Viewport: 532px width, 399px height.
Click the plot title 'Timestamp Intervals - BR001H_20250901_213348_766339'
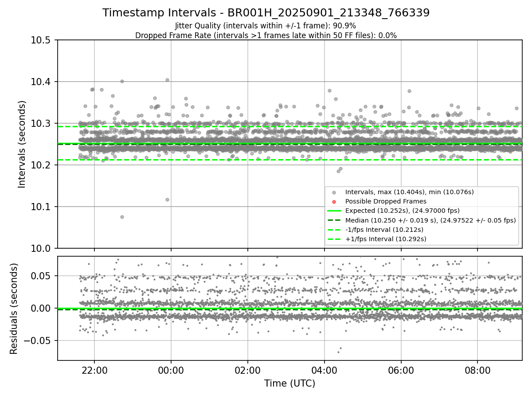266,13
